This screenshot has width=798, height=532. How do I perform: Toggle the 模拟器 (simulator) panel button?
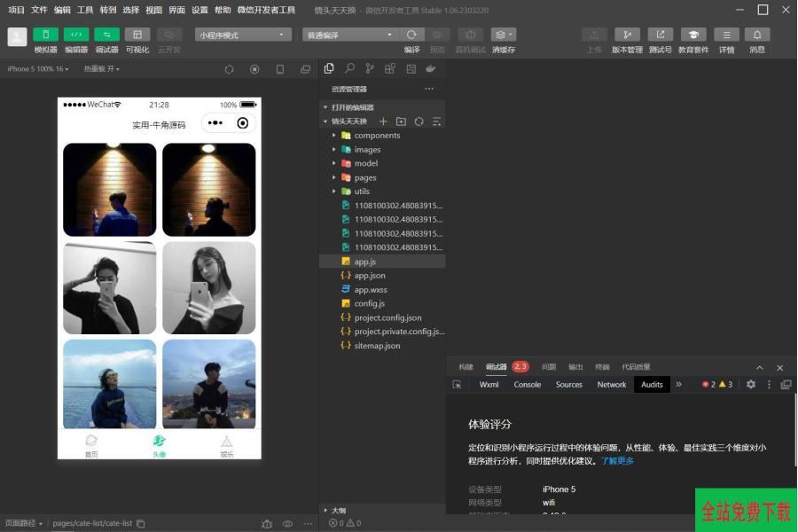[x=45, y=35]
